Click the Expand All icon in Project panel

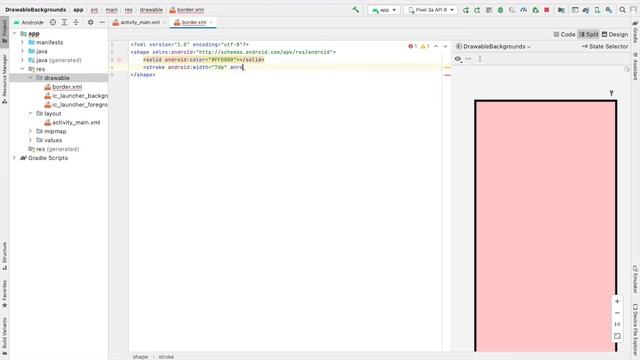click(64, 22)
